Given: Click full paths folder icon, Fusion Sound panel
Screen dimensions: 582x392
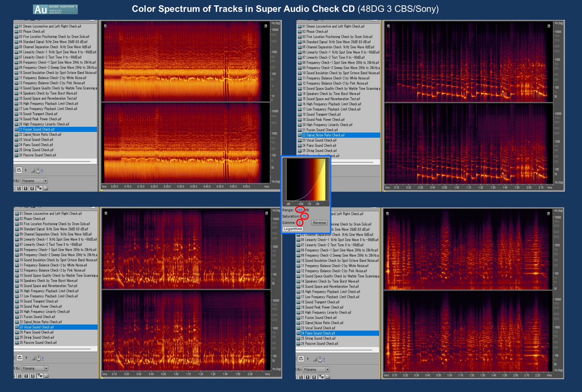Looking at the screenshot, I should [x=46, y=188].
